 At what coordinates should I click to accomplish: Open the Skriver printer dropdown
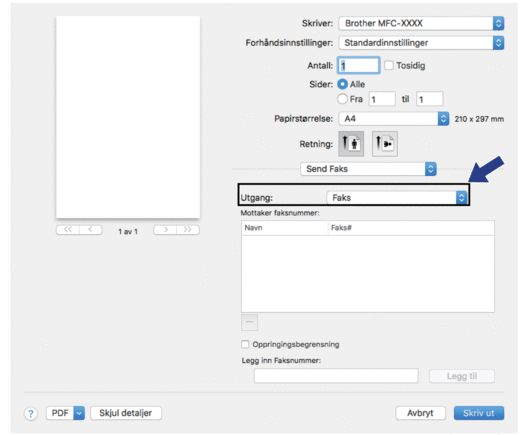(421, 23)
